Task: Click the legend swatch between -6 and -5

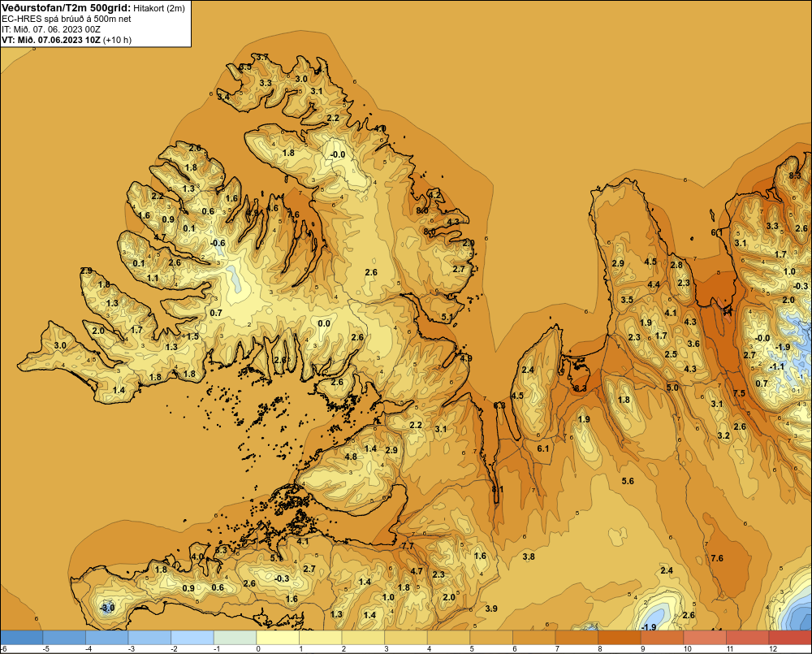Action: click(x=21, y=637)
